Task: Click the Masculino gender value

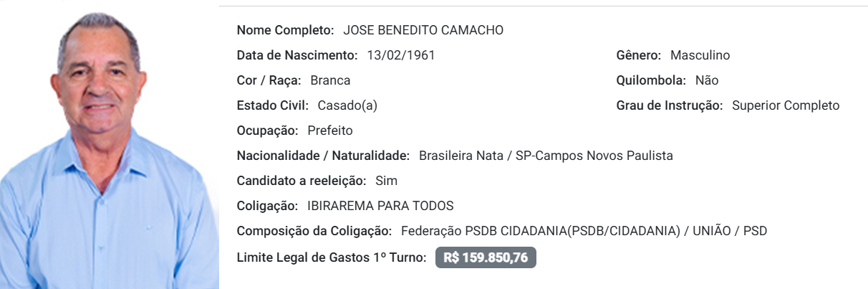Action: click(x=700, y=55)
